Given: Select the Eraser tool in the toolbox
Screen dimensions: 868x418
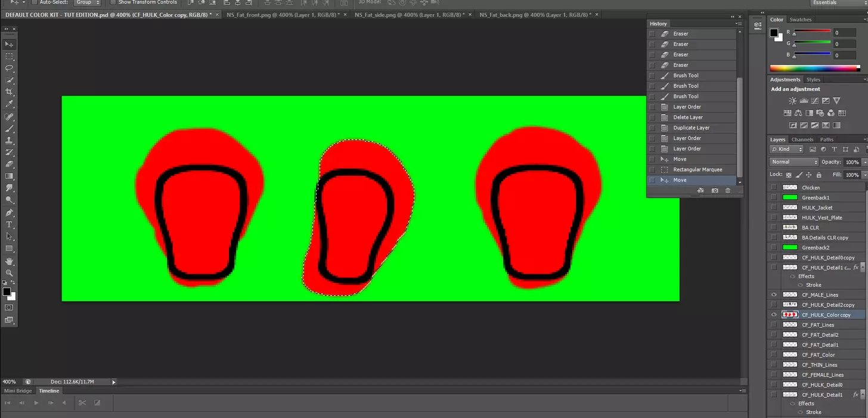Looking at the screenshot, I should tap(9, 164).
